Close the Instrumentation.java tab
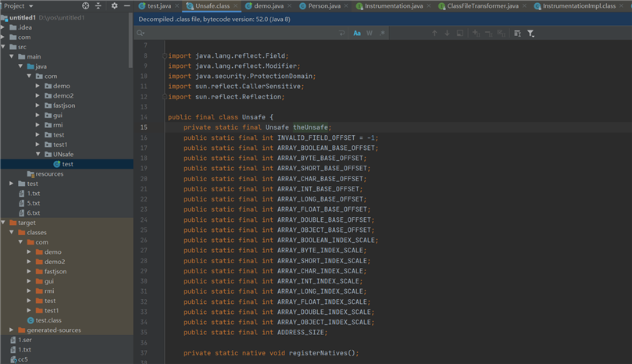 tap(429, 5)
